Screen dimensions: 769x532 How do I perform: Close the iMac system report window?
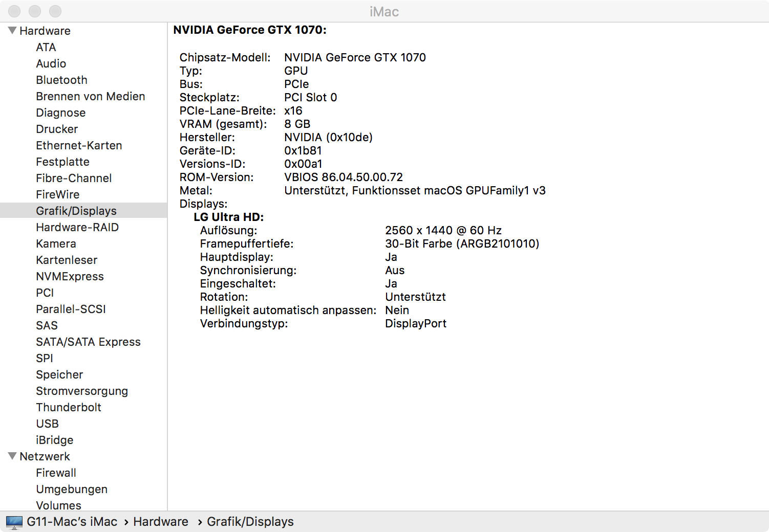pyautogui.click(x=14, y=11)
